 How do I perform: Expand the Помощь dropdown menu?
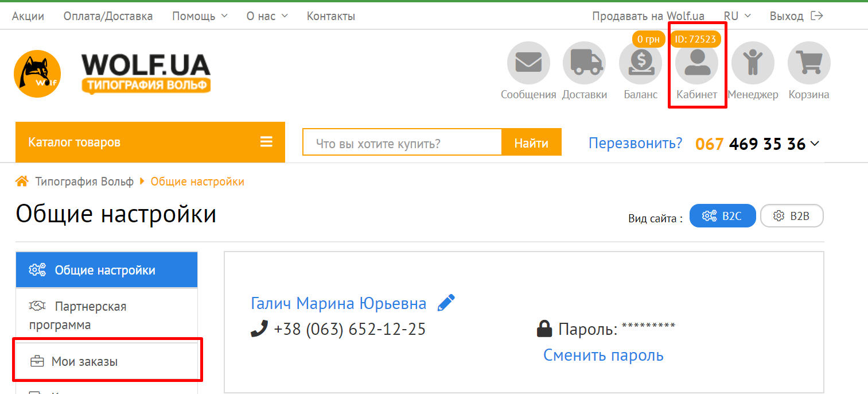click(x=200, y=16)
